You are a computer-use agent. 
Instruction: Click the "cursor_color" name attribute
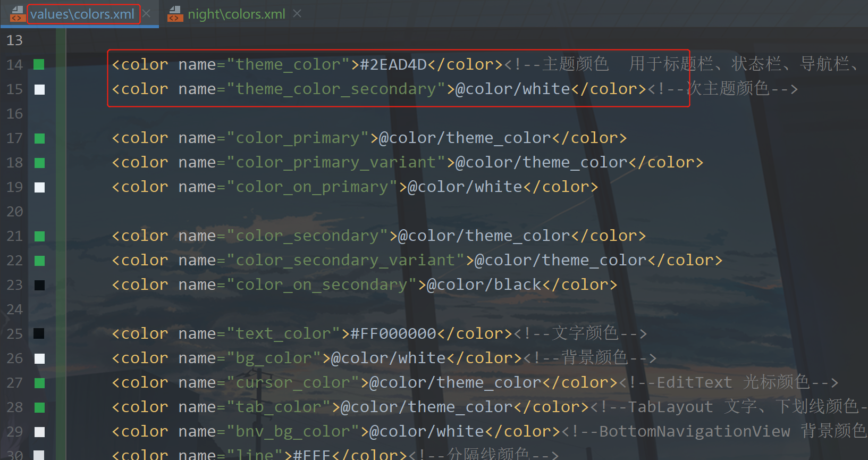(293, 383)
